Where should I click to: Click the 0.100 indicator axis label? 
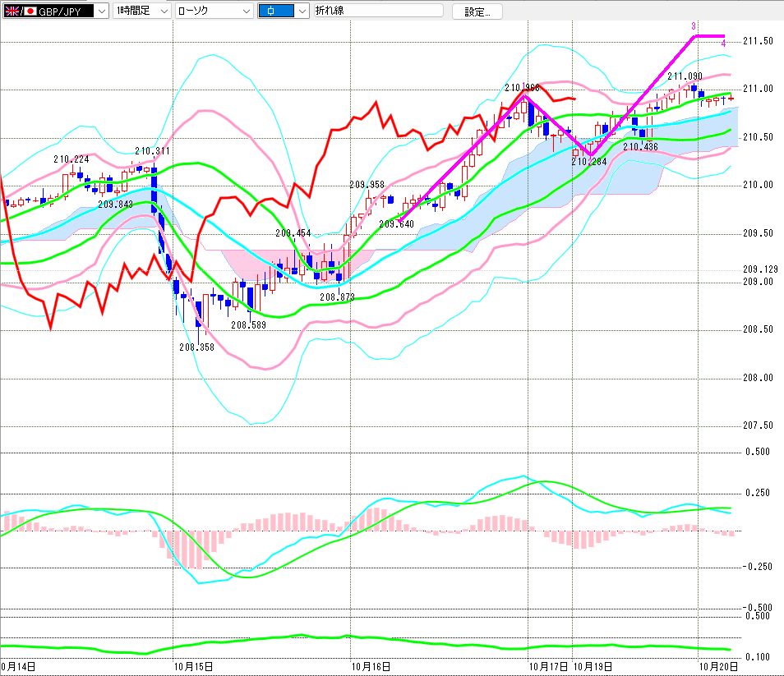pos(758,657)
